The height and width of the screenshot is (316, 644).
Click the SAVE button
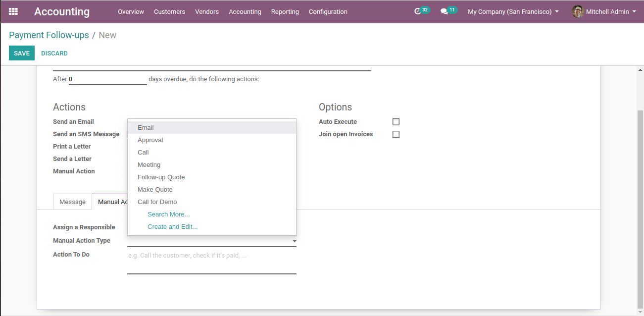pos(22,53)
